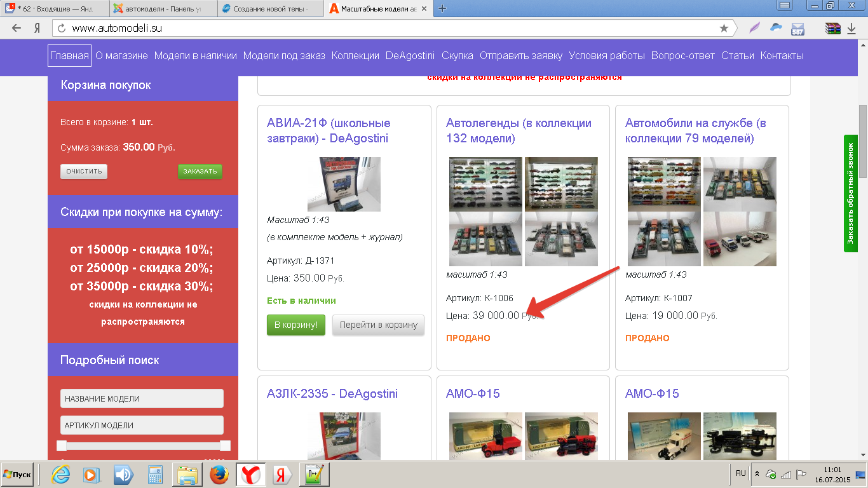Switch to the active Yandex browser taskbar icon

tap(250, 474)
